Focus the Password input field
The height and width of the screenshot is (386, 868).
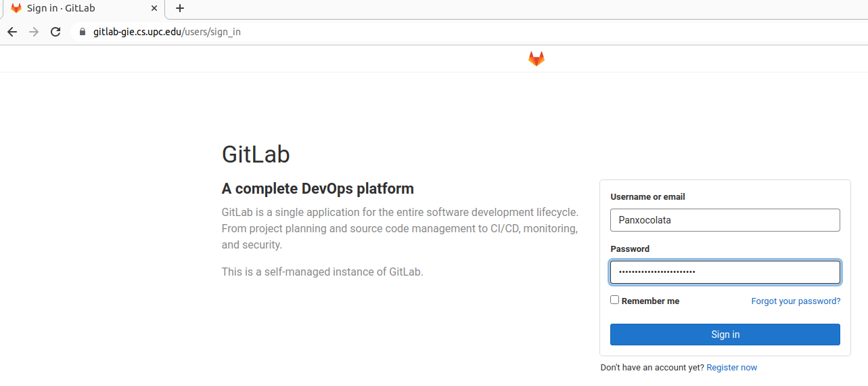(x=725, y=272)
